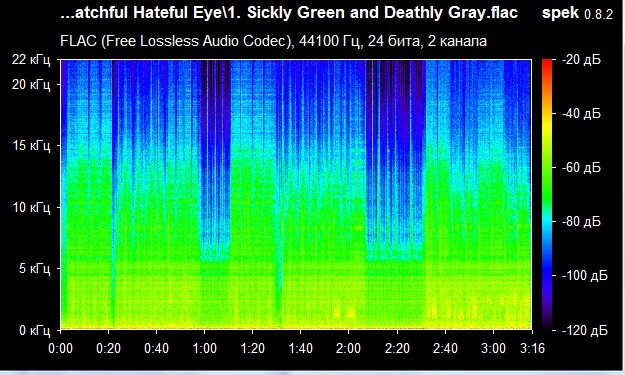
Task: Click the Sickly Green and Deathly Gray.flac title
Action: (x=382, y=13)
